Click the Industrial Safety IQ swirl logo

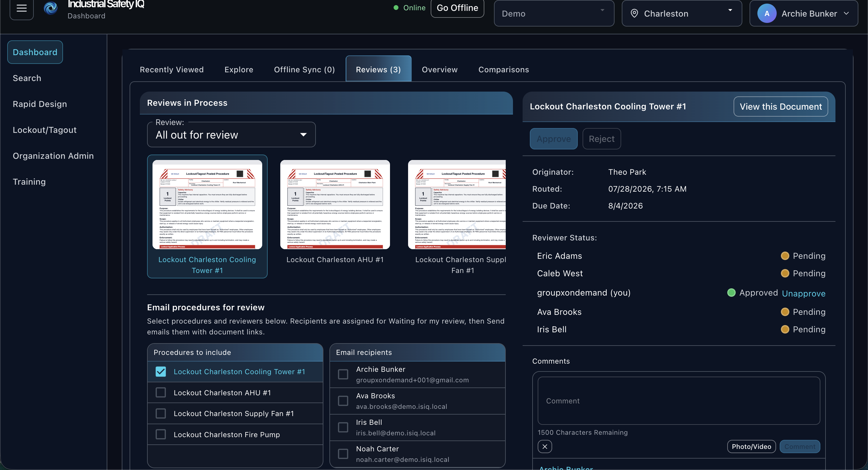[51, 8]
